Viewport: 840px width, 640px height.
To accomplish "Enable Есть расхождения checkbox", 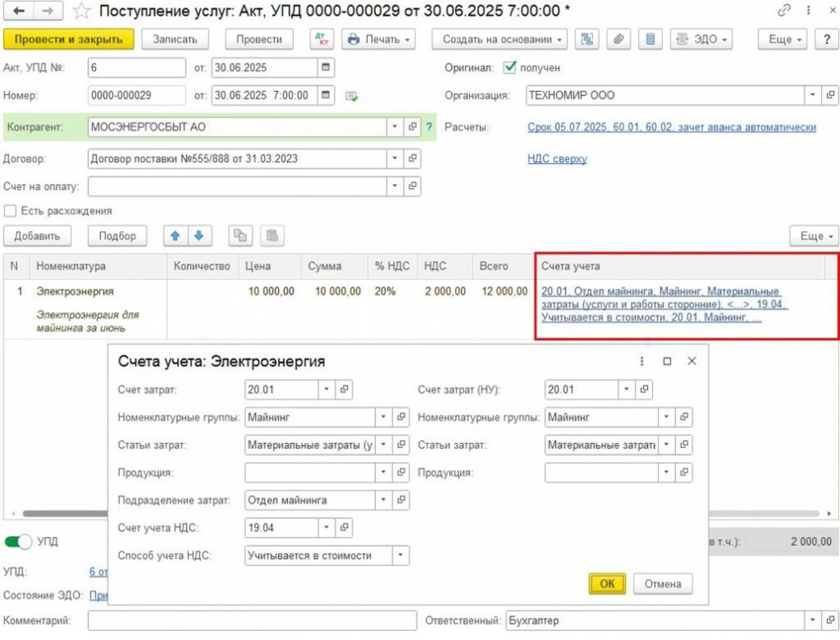I will pyautogui.click(x=10, y=211).
